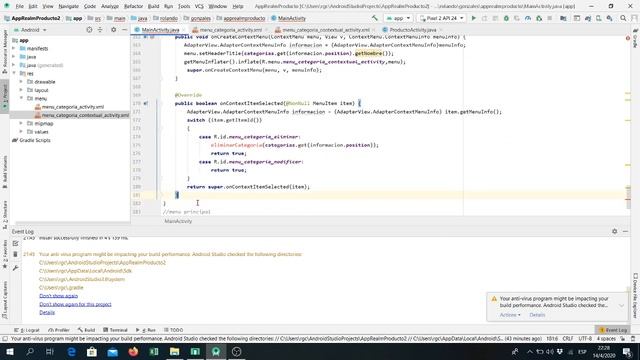Collapse the menu folder
This screenshot has width=640, height=360.
(x=21, y=98)
